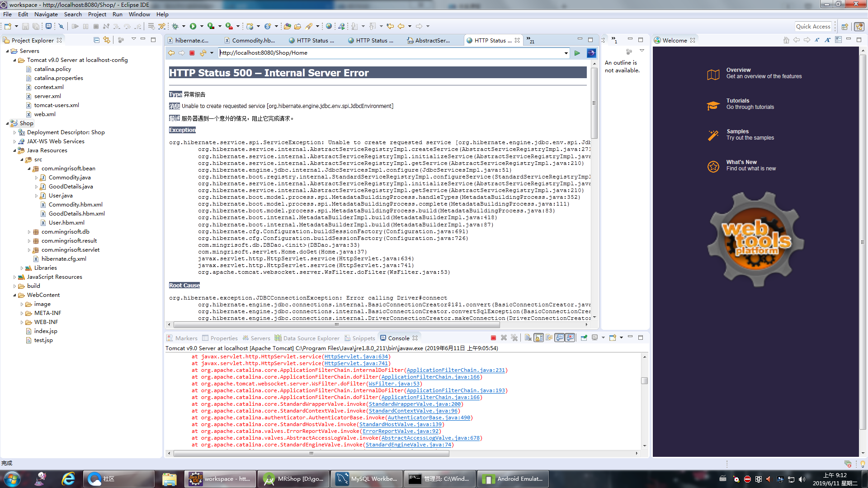Open the Window menu
The height and width of the screenshot is (488, 868).
click(x=139, y=14)
